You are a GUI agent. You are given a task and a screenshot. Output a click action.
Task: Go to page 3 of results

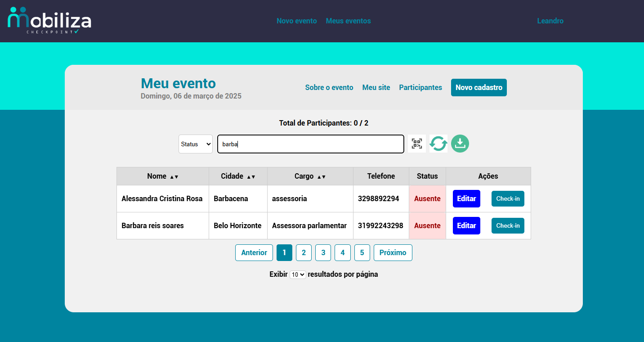pyautogui.click(x=323, y=252)
